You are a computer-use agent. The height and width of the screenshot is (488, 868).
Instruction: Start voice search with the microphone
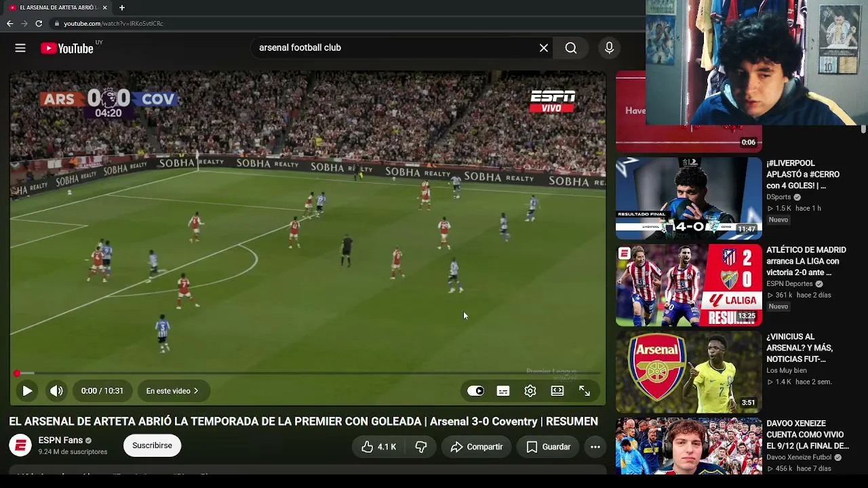click(609, 48)
